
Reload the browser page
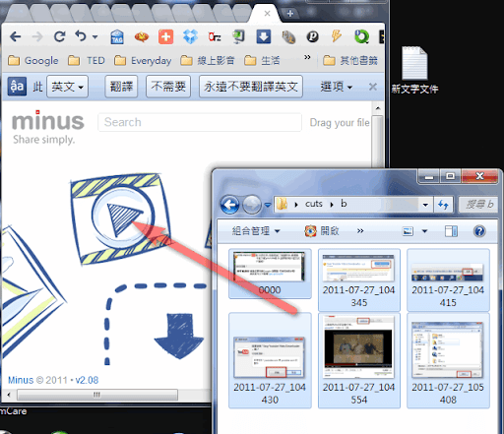[x=59, y=36]
